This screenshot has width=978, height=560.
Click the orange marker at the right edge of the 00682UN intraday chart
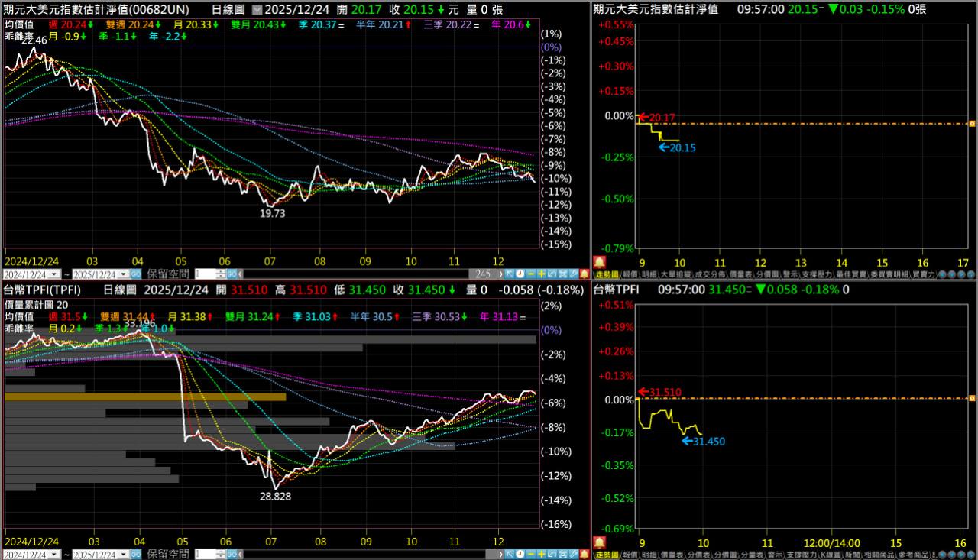(972, 123)
